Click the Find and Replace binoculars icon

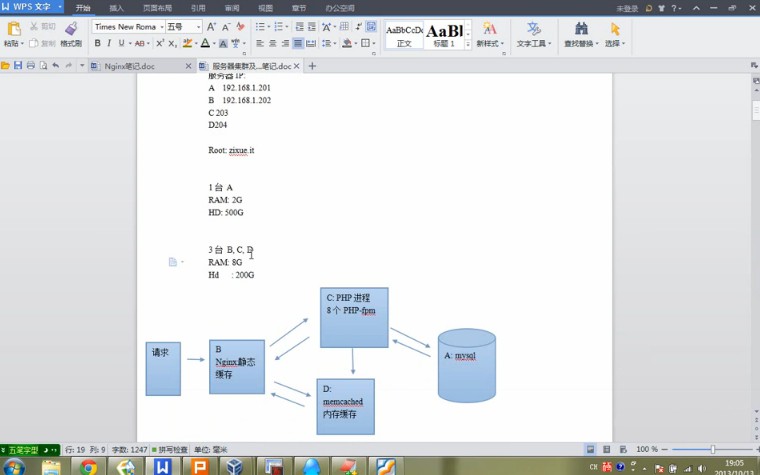click(x=581, y=29)
